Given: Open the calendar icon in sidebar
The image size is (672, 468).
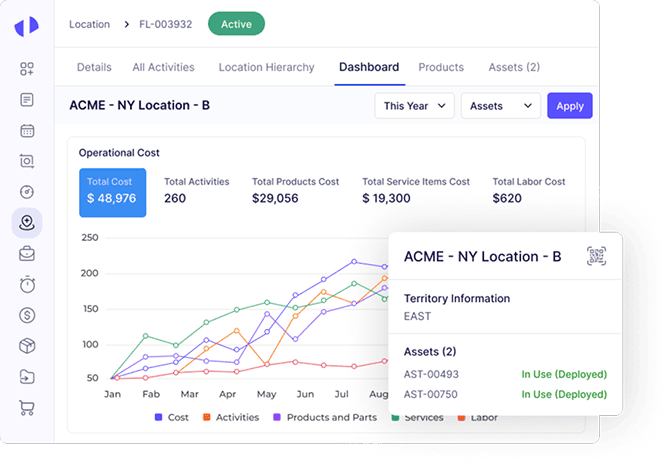Looking at the screenshot, I should tap(27, 131).
